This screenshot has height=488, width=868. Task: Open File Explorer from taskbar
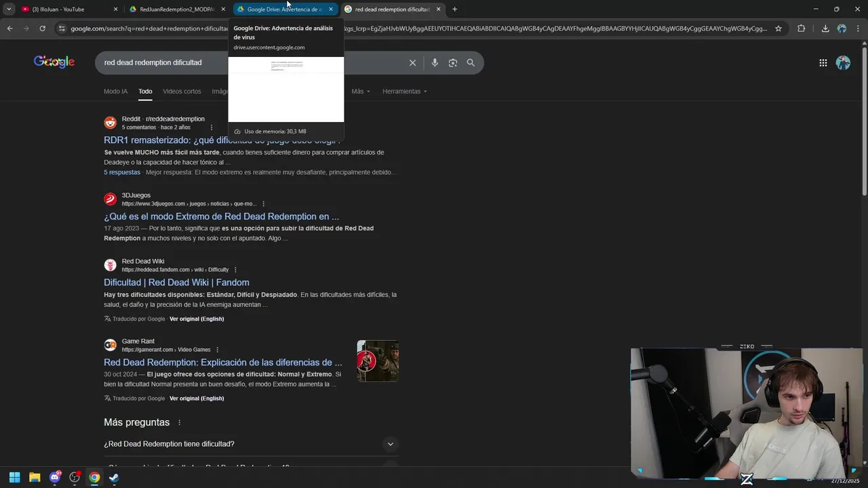35,477
